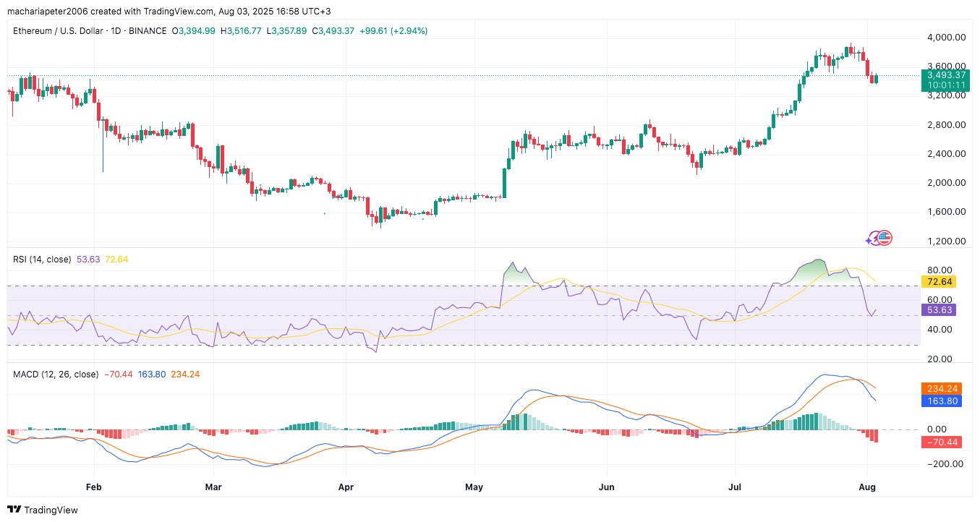Click the blue 163.80 MACD axis label

click(940, 401)
